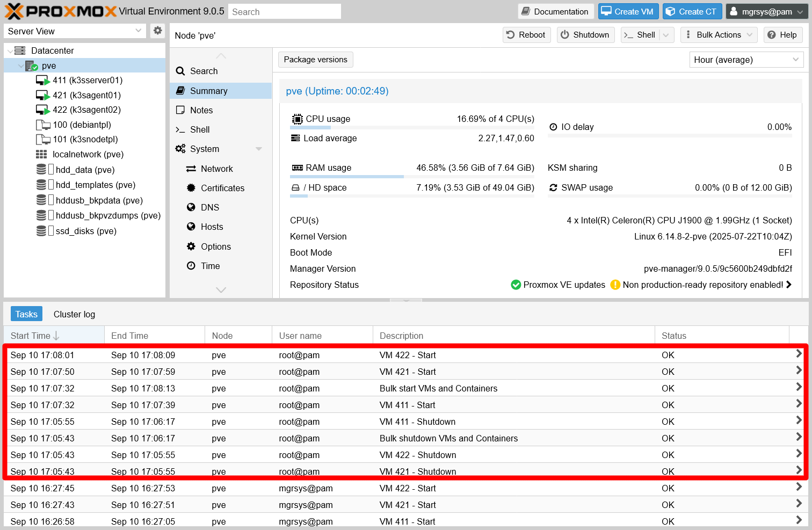The width and height of the screenshot is (812, 530).
Task: Select the Tasks tab
Action: pos(26,314)
